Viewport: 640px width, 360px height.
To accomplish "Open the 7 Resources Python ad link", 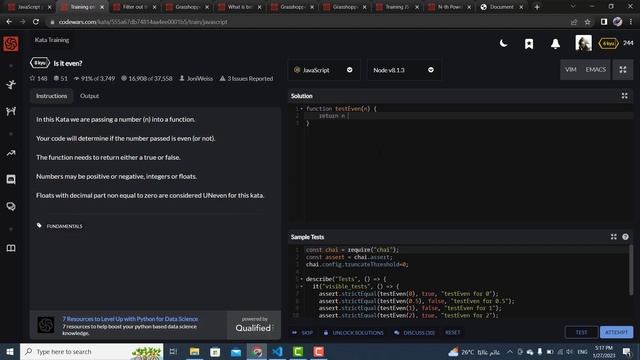I will click(x=130, y=319).
